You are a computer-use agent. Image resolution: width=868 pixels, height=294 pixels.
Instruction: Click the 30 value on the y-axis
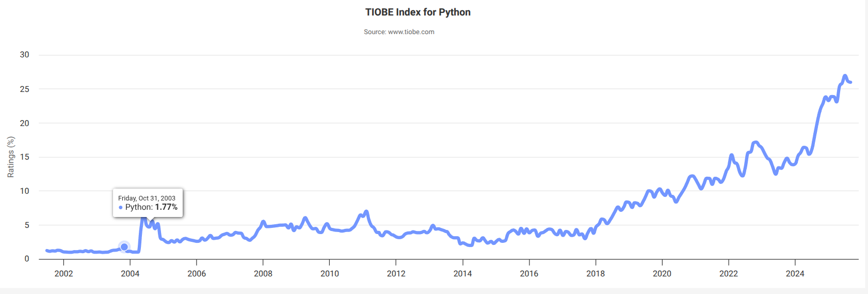point(24,55)
